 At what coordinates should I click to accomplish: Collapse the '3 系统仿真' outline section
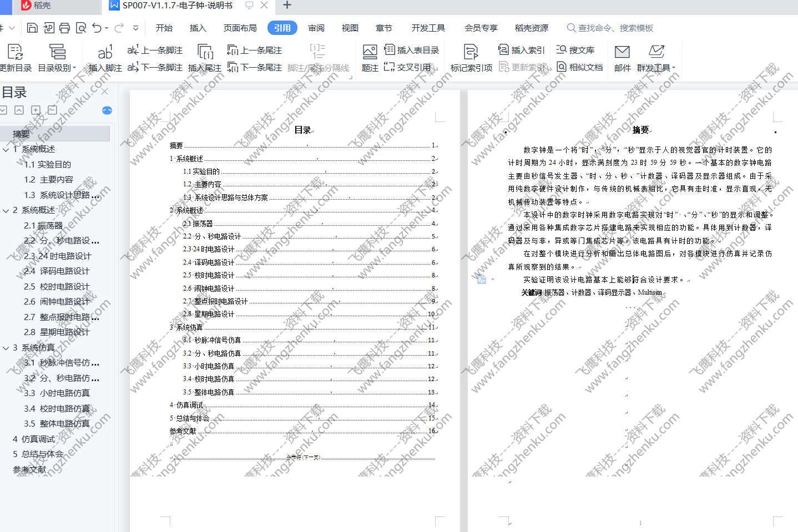click(x=6, y=348)
